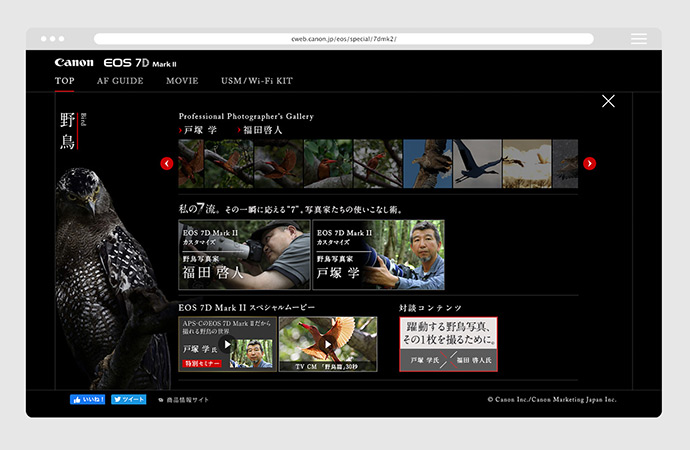
Task: Open white birds in flight thumbnail
Action: 527,164
